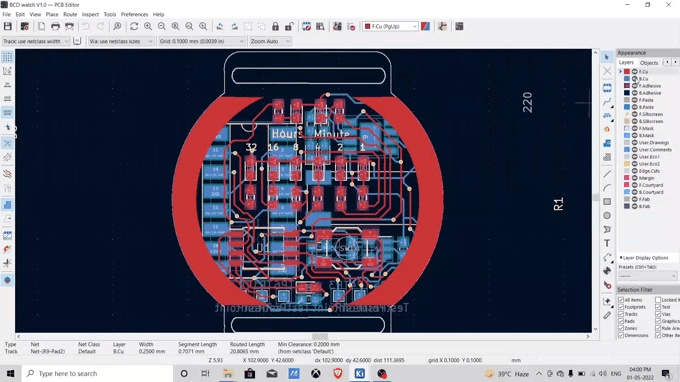680x382 pixels.
Task: Open the footprint editor icon
Action: point(306,26)
